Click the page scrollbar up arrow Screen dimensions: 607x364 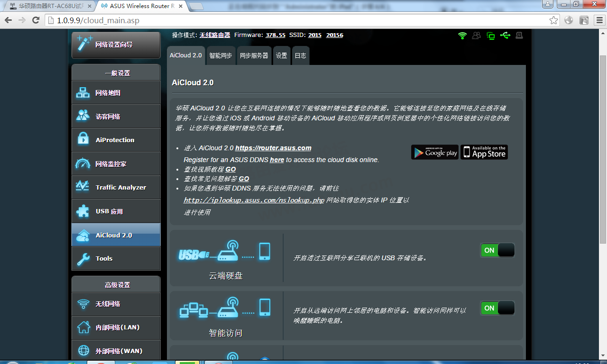pos(603,33)
